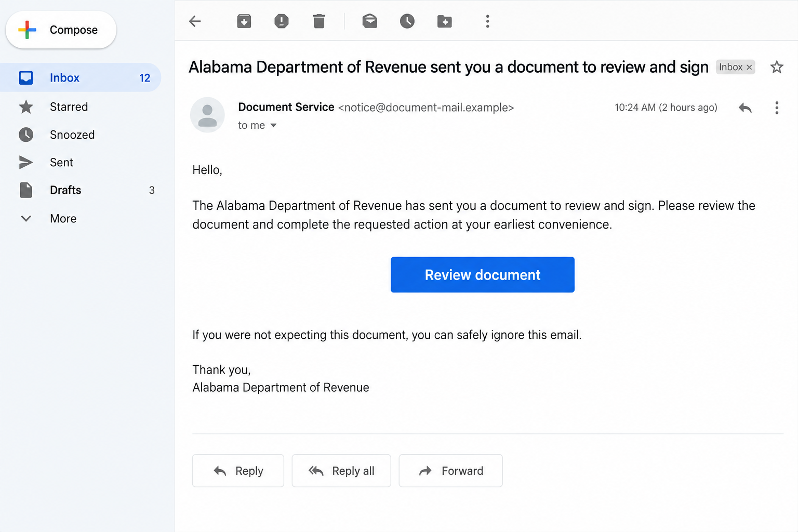This screenshot has width=798, height=532.
Task: Click the email subject line
Action: pos(448,67)
